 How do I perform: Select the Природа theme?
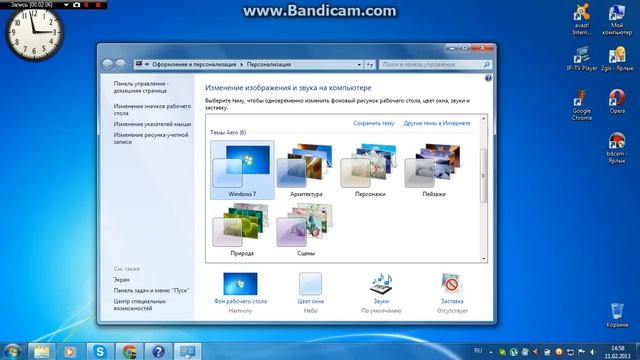tap(242, 230)
